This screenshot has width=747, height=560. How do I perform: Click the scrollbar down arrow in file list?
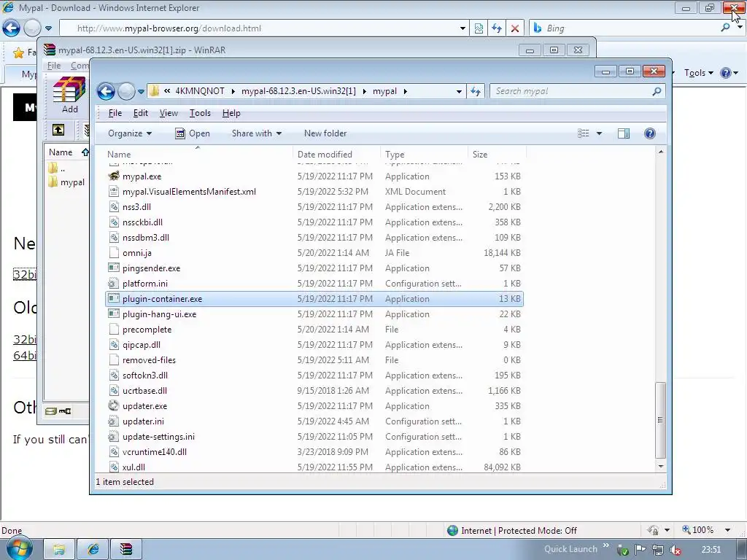pyautogui.click(x=661, y=466)
